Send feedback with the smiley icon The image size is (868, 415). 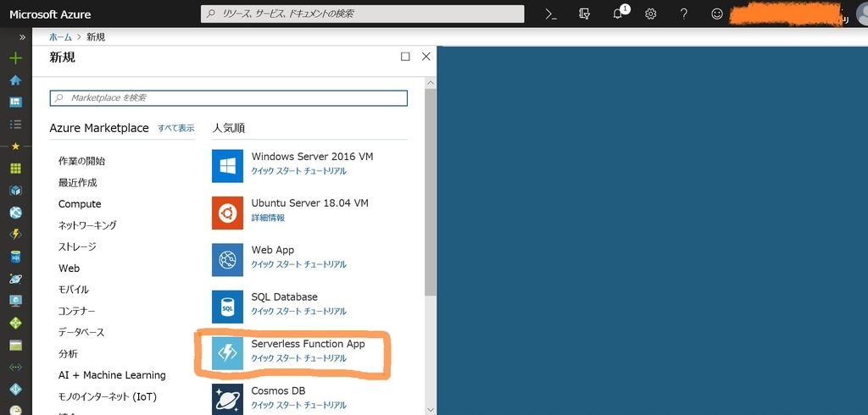(717, 14)
